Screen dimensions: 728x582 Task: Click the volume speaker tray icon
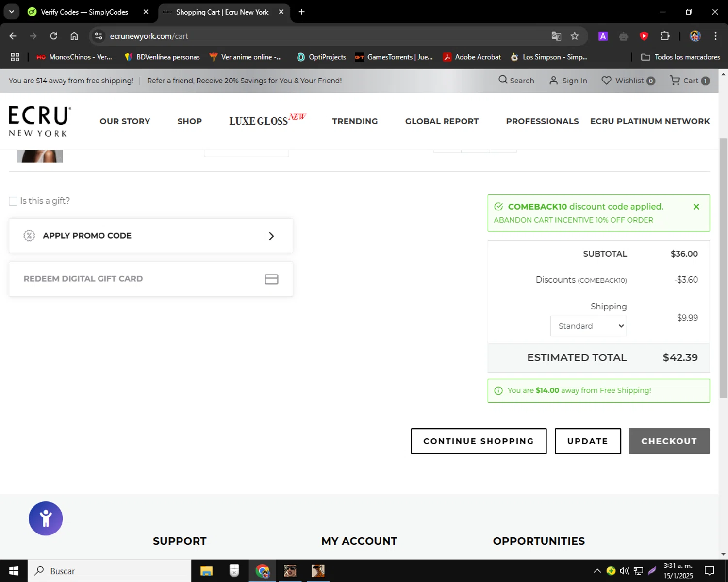625,571
